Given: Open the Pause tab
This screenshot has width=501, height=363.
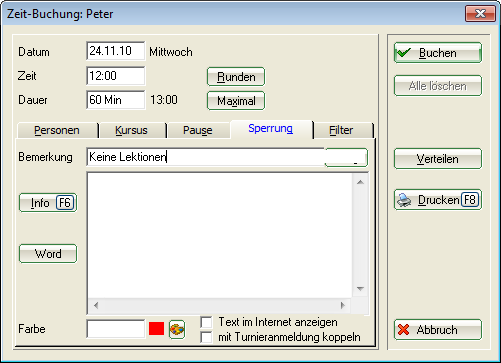Looking at the screenshot, I should coord(198,130).
